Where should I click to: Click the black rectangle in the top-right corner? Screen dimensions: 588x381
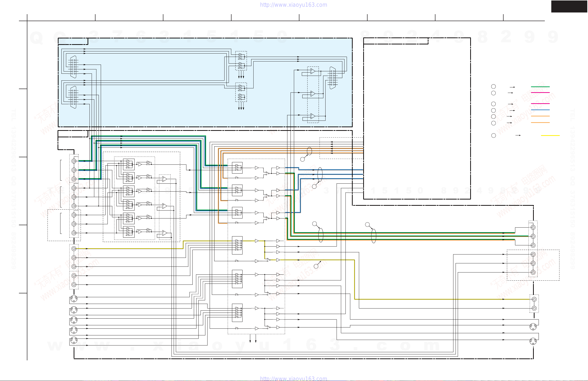[x=569, y=6]
